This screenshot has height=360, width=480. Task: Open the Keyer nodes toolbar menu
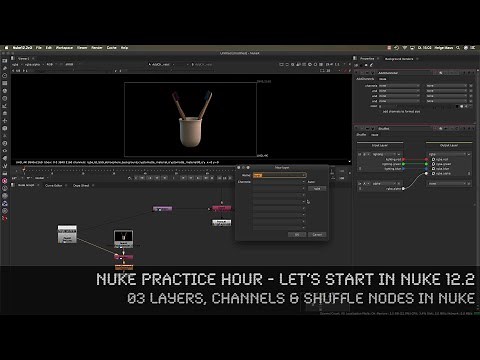(5, 106)
